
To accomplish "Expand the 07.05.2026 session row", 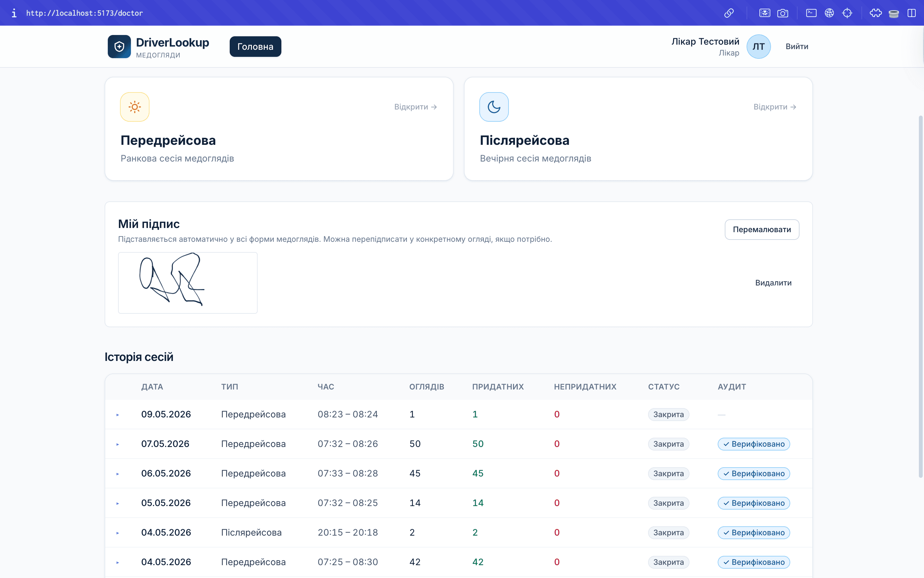I will coord(118,444).
